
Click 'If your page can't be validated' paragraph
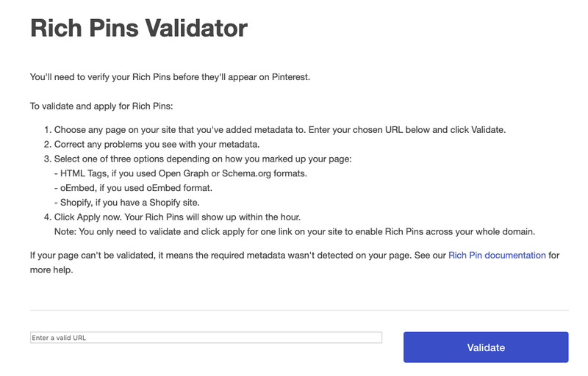(x=295, y=256)
